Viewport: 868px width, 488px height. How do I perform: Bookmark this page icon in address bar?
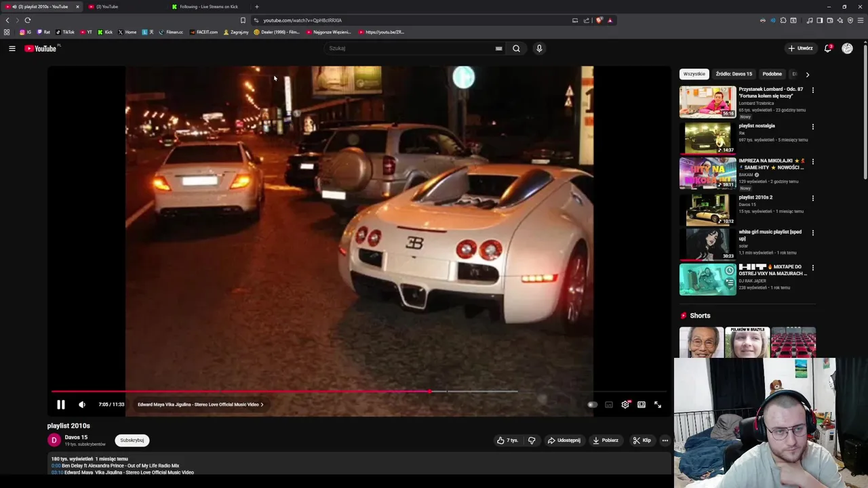(x=243, y=20)
